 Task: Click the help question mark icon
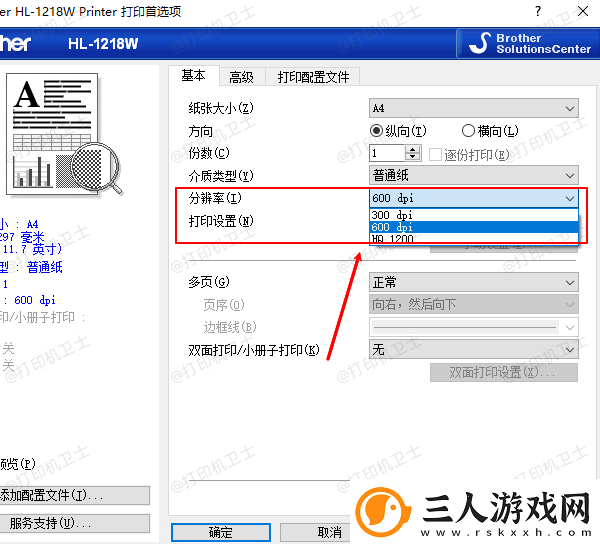[x=538, y=11]
